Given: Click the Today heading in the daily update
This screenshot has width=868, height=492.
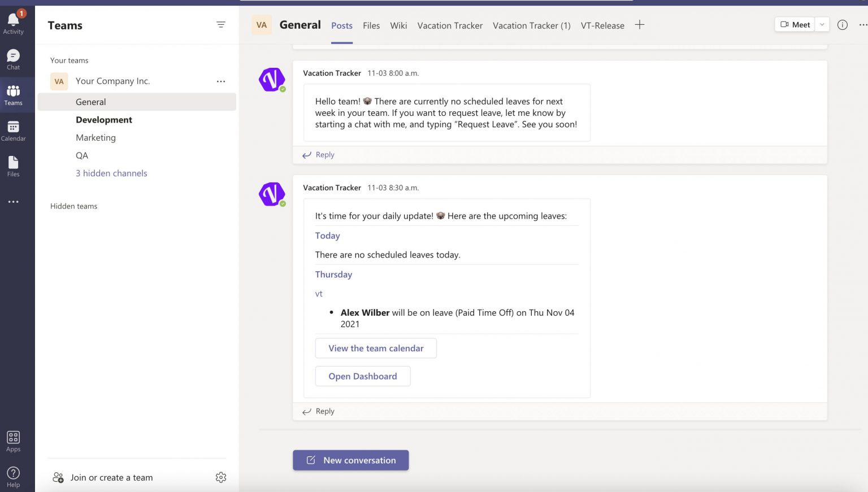Looking at the screenshot, I should tap(328, 236).
